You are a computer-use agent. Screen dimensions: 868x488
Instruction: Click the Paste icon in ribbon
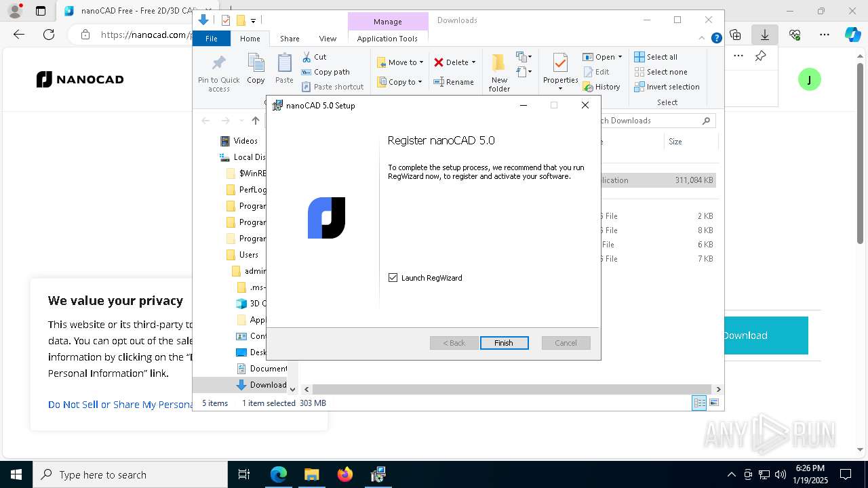tap(284, 63)
